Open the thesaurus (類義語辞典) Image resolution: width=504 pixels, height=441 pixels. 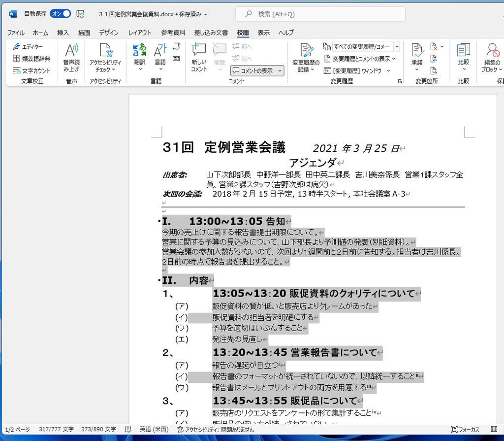coord(31,59)
